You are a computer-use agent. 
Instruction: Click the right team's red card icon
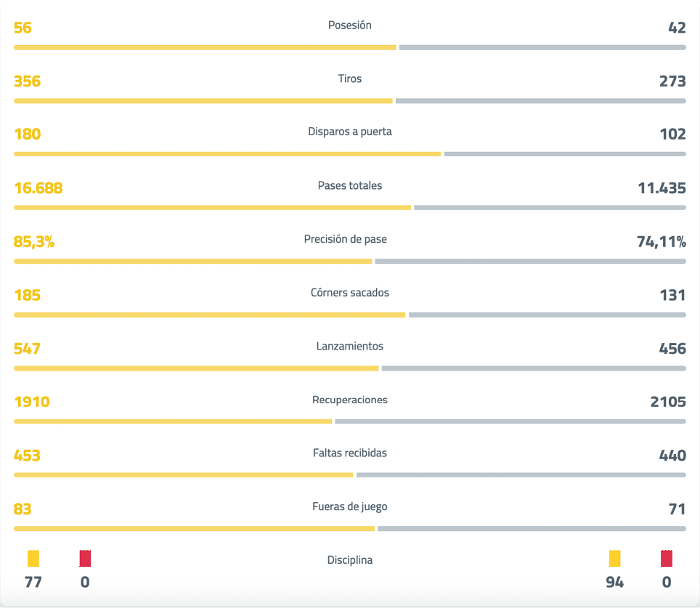click(667, 559)
